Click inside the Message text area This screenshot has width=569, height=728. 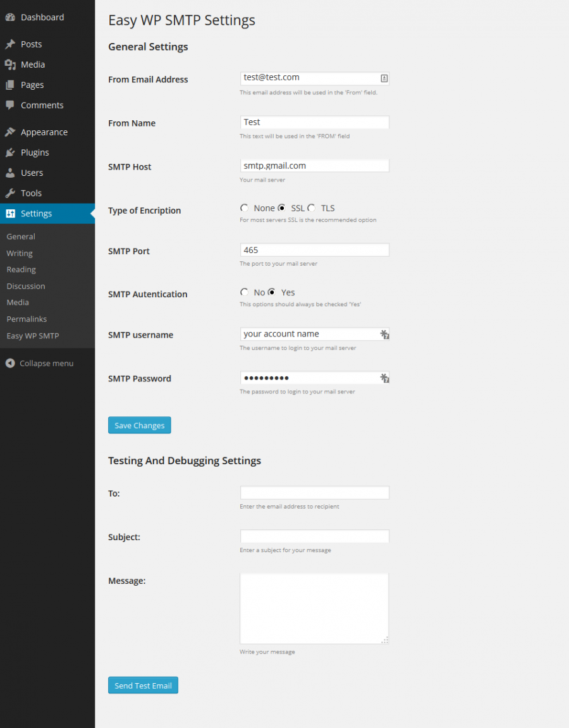coord(314,607)
